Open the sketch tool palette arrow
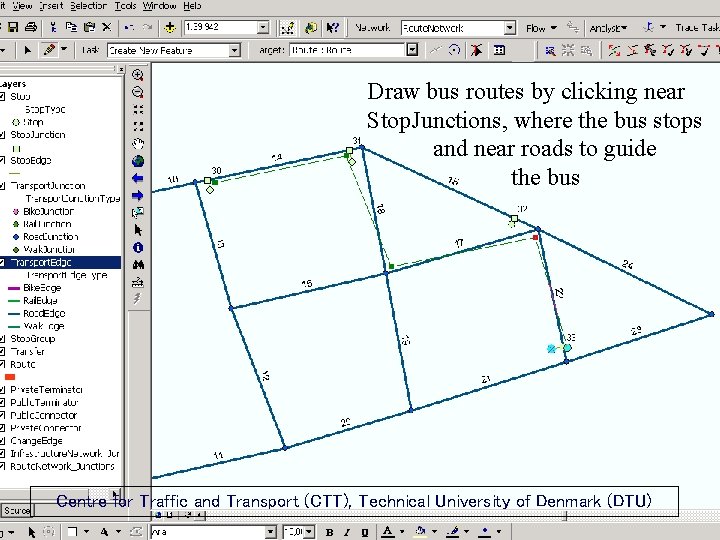 [x=64, y=49]
